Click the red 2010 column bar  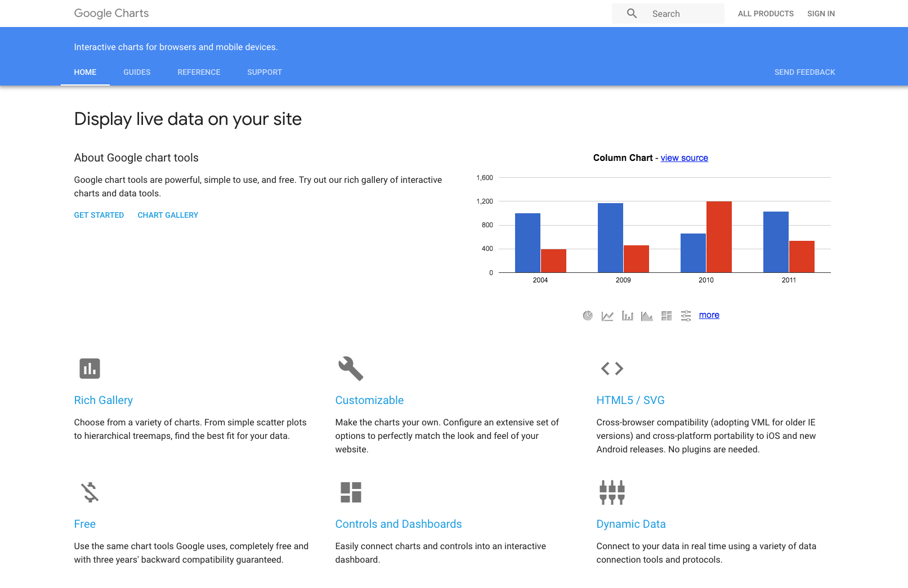click(x=719, y=237)
